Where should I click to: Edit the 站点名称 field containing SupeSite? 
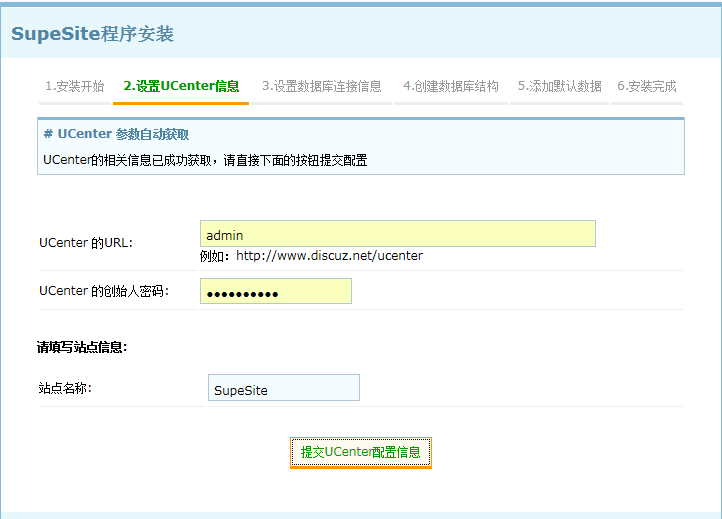click(284, 388)
